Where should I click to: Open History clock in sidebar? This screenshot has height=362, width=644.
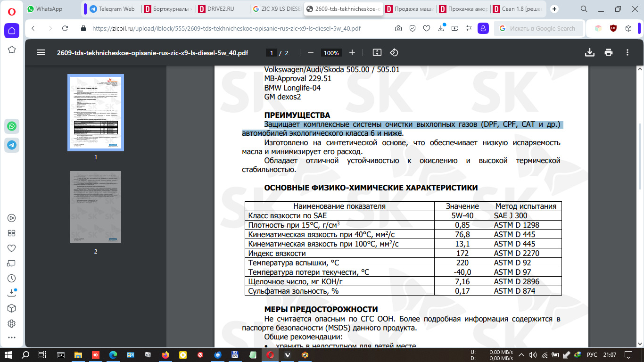pyautogui.click(x=12, y=278)
